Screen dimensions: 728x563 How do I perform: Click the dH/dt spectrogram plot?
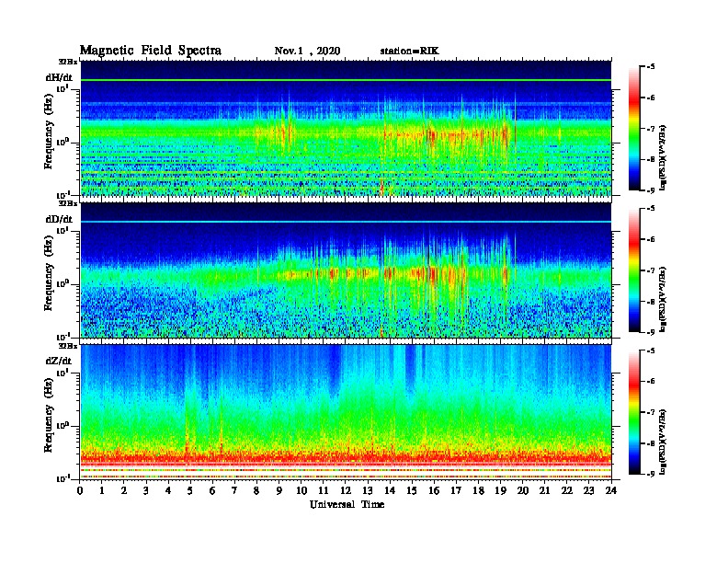click(346, 128)
